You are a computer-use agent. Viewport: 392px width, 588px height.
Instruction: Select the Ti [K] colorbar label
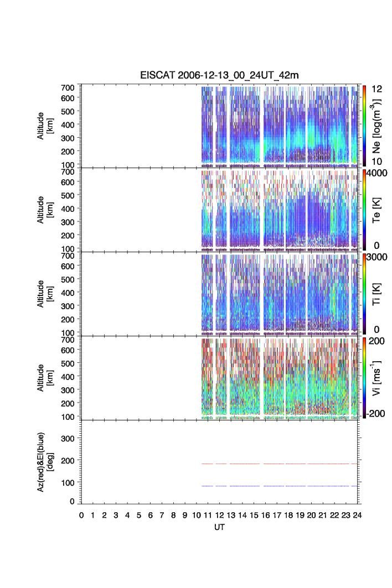376,294
